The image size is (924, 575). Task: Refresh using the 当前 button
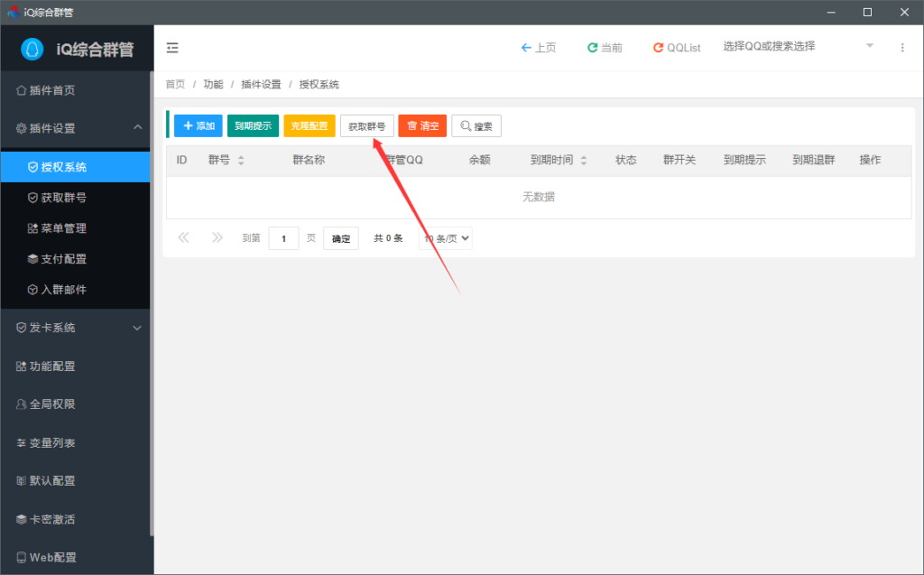click(x=605, y=48)
